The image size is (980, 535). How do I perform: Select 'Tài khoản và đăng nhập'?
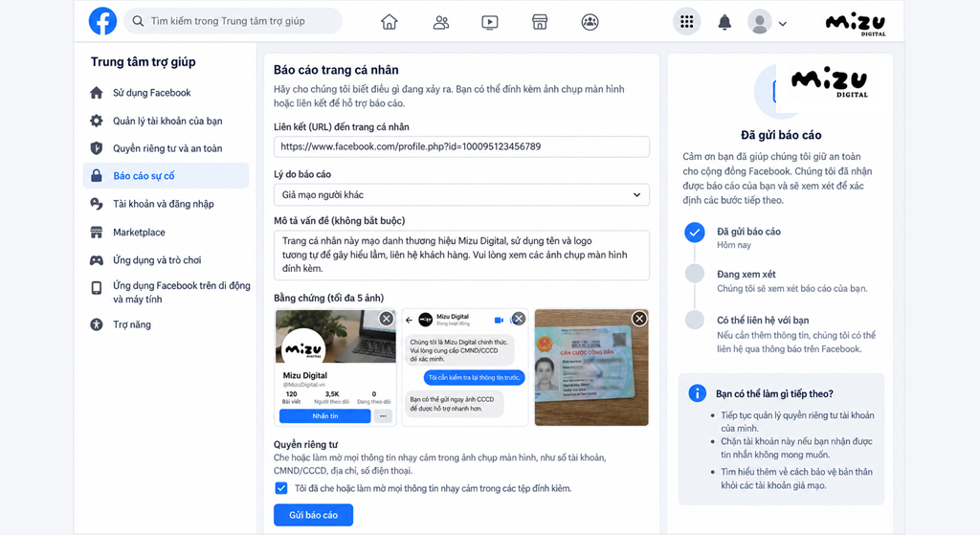163,204
